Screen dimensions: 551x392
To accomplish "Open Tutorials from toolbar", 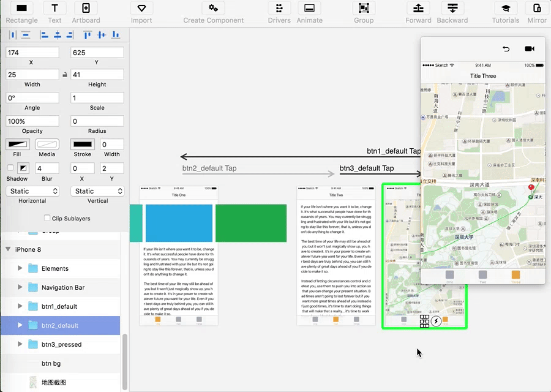I will point(505,9).
